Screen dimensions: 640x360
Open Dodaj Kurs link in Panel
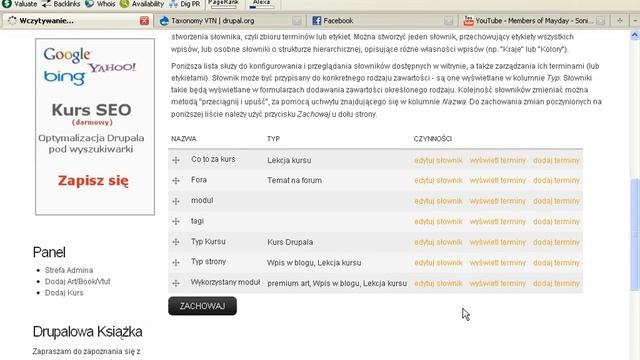click(x=64, y=293)
